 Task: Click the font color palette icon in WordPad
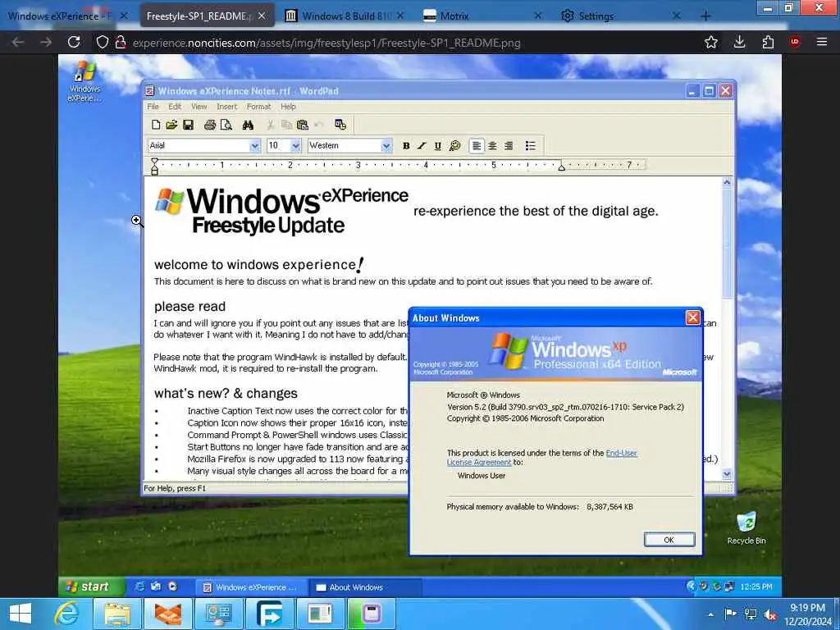[454, 146]
